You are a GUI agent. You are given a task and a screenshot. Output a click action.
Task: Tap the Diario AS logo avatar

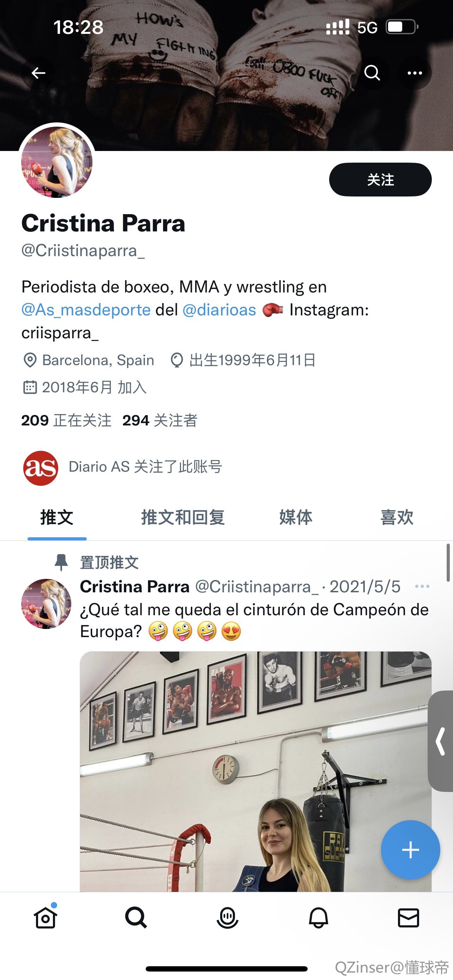(41, 468)
